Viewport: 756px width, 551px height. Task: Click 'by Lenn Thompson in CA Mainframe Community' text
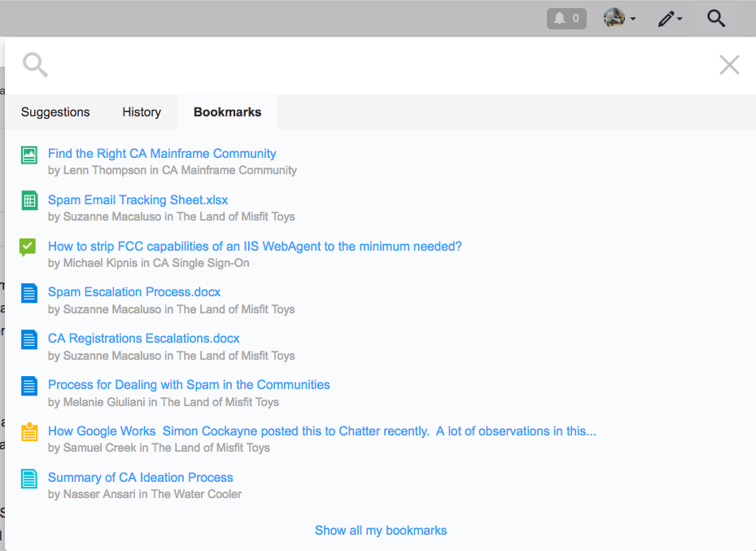173,170
